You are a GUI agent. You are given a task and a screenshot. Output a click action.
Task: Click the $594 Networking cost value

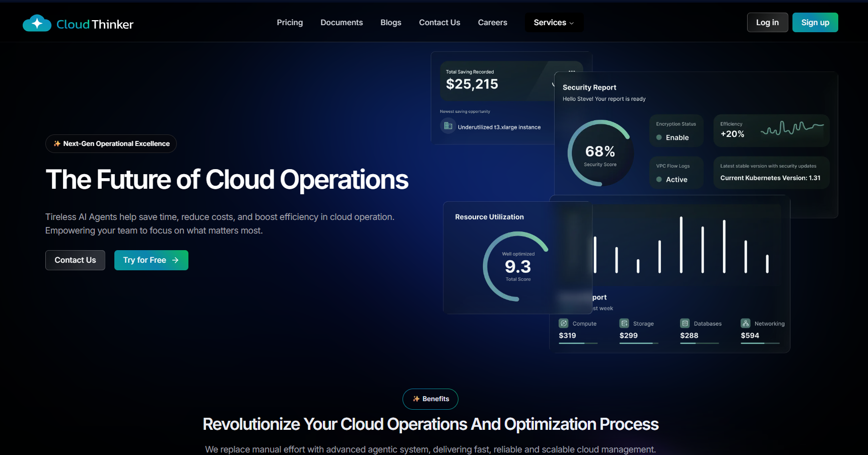tap(750, 336)
